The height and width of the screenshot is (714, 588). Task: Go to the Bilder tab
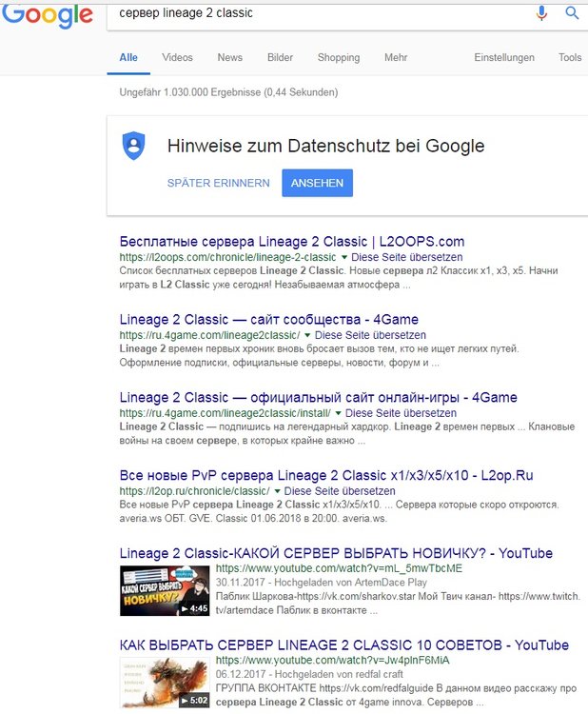coord(280,57)
